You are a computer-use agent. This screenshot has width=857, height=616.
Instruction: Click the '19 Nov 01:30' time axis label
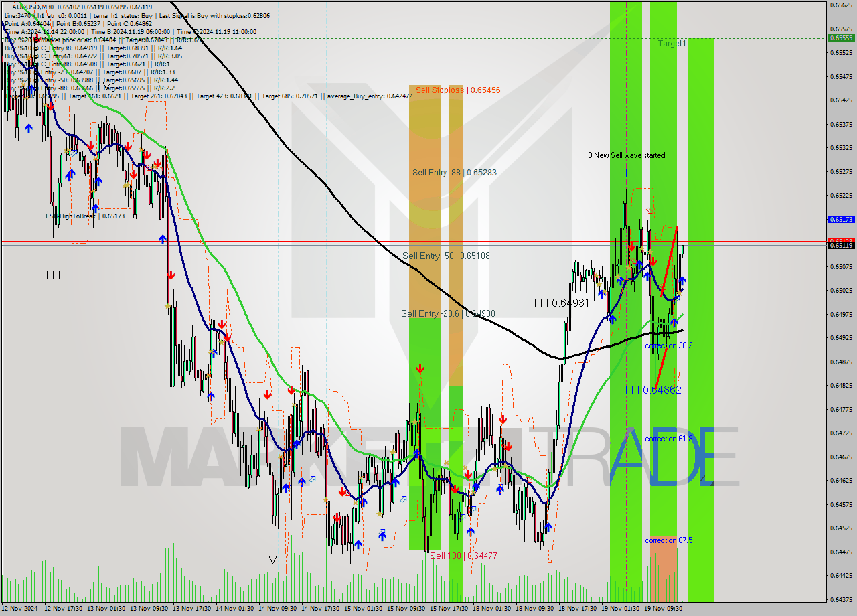(x=620, y=609)
